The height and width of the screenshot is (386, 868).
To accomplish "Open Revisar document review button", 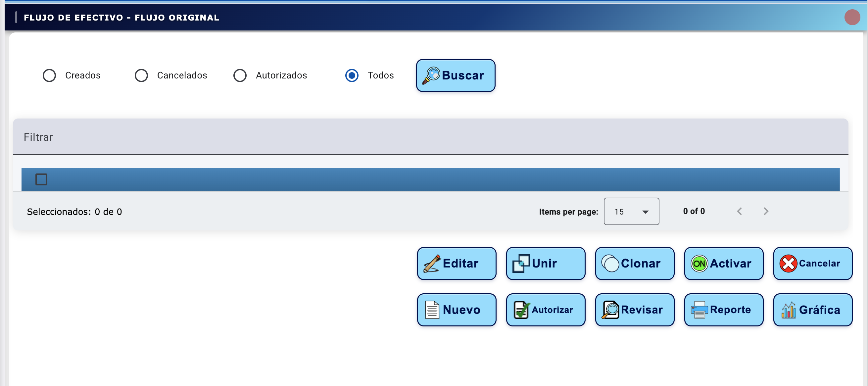I will (x=634, y=310).
